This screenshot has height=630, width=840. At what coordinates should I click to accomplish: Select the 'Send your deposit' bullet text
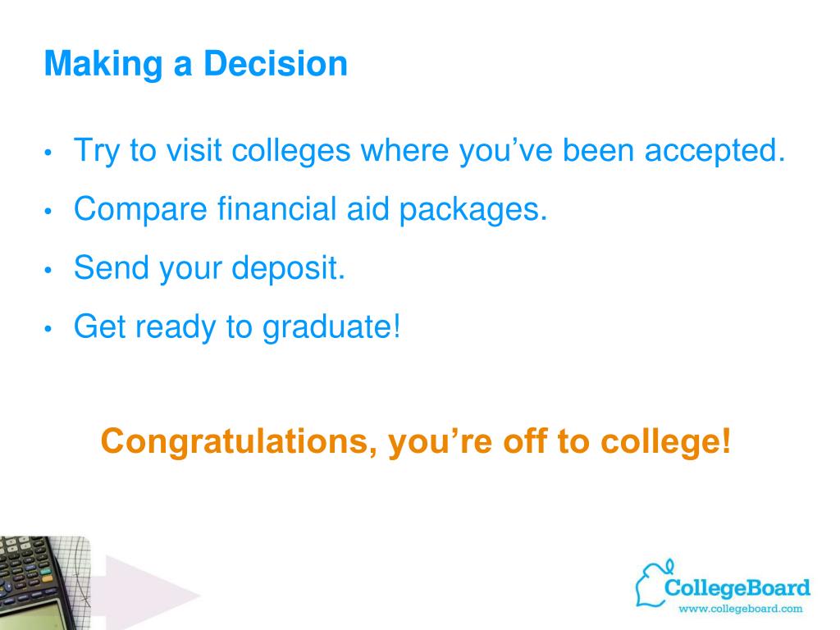(x=209, y=268)
